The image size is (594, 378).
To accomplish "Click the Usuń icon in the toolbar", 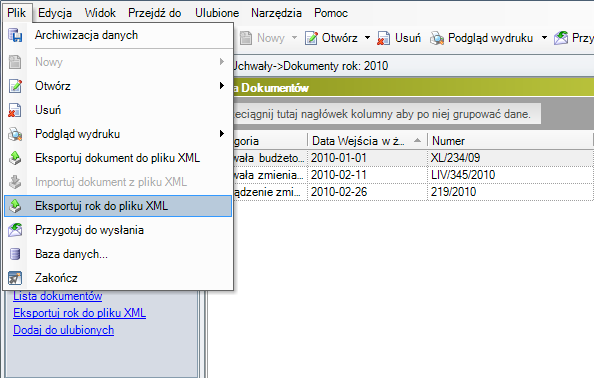I will pyautogui.click(x=383, y=38).
